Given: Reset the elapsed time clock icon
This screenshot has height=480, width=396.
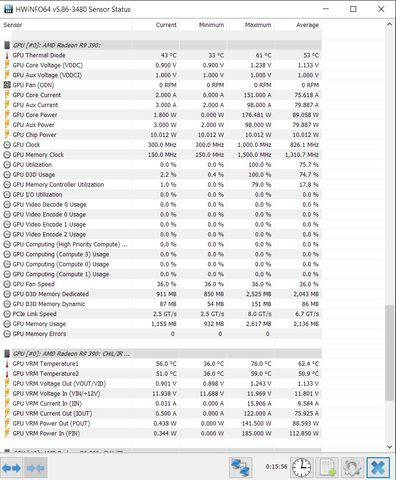Looking at the screenshot, I should [301, 467].
